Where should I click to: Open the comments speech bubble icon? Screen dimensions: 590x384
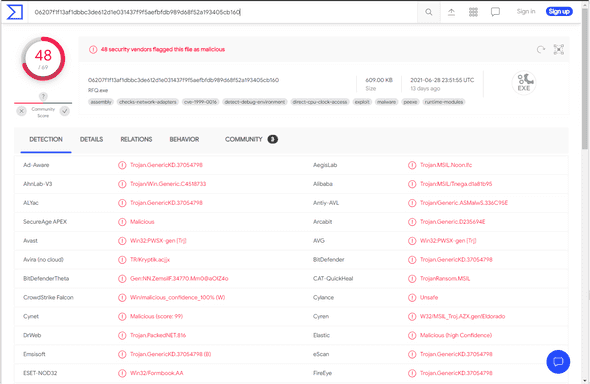[496, 12]
